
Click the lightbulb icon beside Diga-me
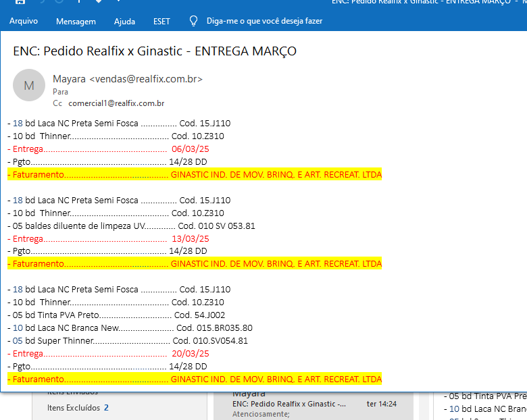click(193, 21)
